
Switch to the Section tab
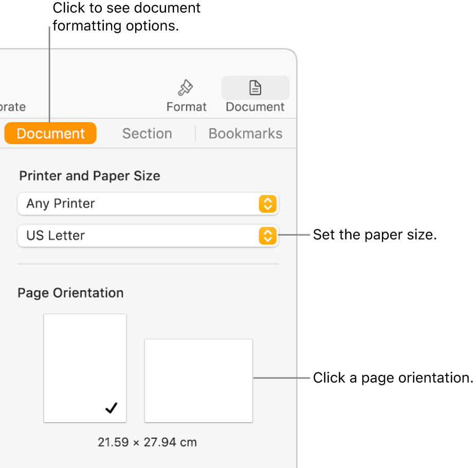[147, 133]
